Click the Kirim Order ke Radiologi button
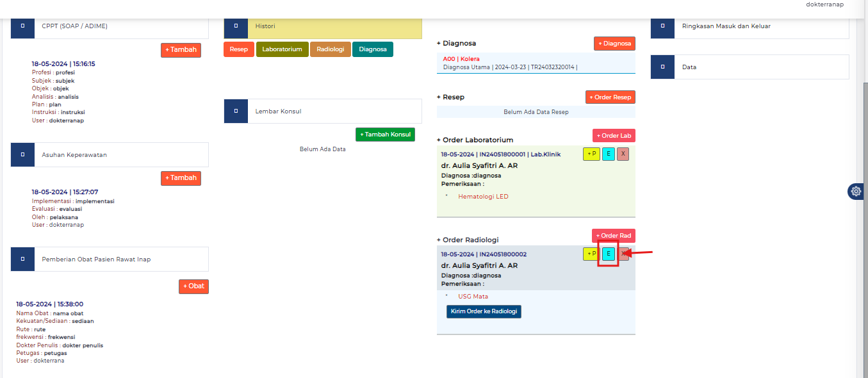Viewport: 868px width, 378px height. (484, 311)
